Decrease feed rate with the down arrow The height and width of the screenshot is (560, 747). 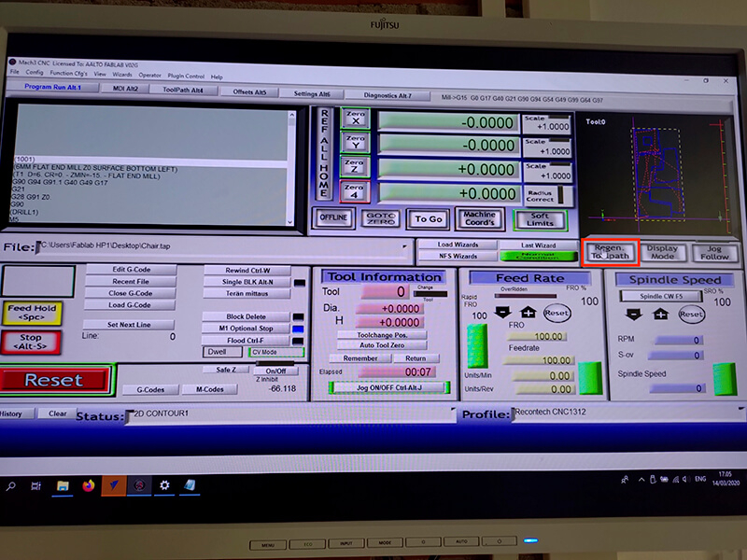tap(503, 313)
